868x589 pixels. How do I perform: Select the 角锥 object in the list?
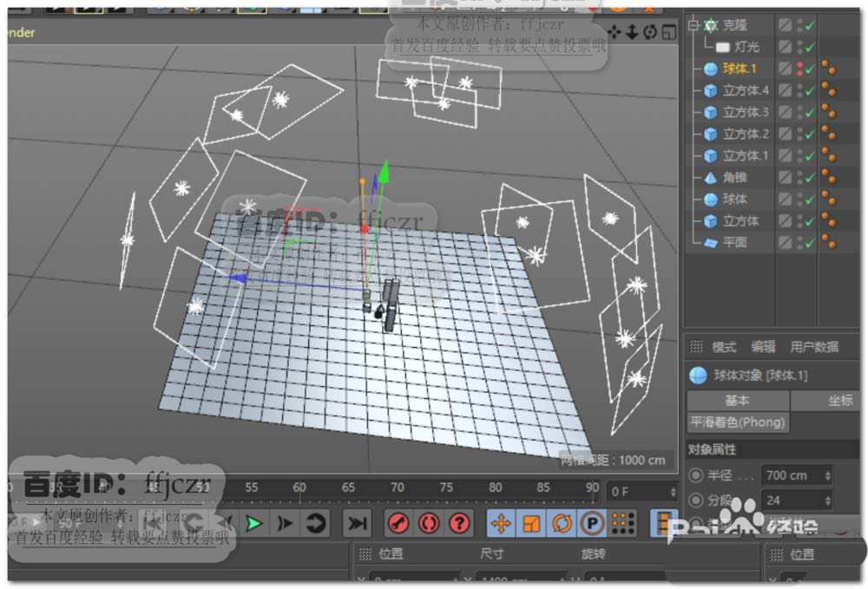[x=734, y=177]
